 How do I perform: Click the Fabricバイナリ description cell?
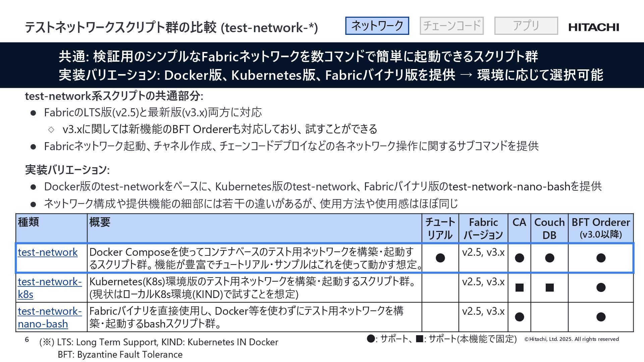tap(255, 317)
